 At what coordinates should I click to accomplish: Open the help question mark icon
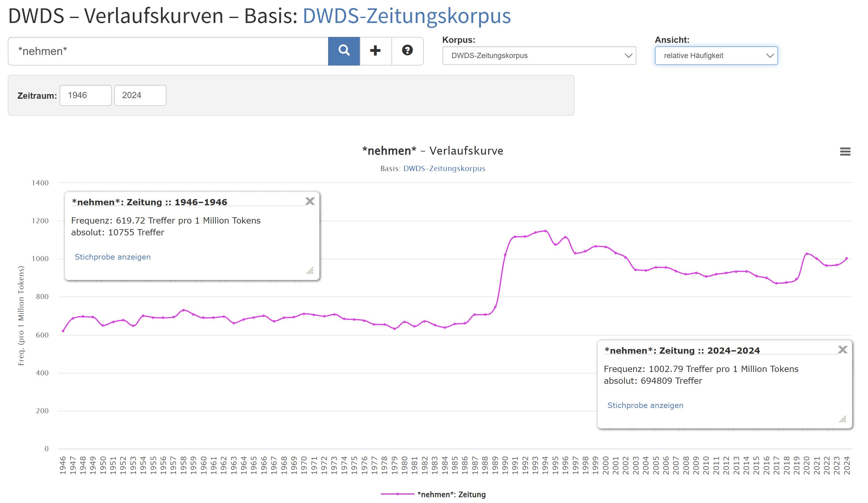(x=407, y=51)
